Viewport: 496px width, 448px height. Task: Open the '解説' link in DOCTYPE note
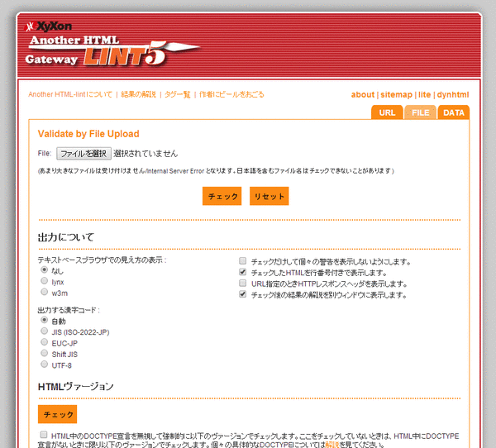331,445
